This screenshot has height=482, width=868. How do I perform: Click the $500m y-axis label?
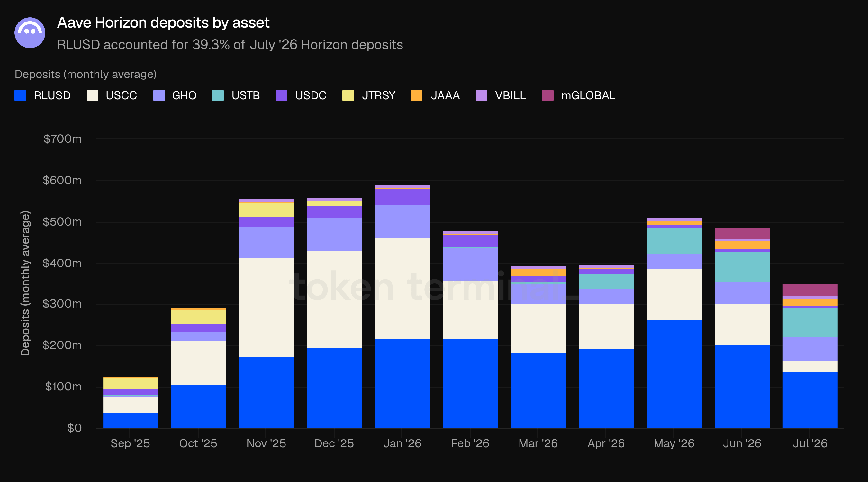[62, 222]
